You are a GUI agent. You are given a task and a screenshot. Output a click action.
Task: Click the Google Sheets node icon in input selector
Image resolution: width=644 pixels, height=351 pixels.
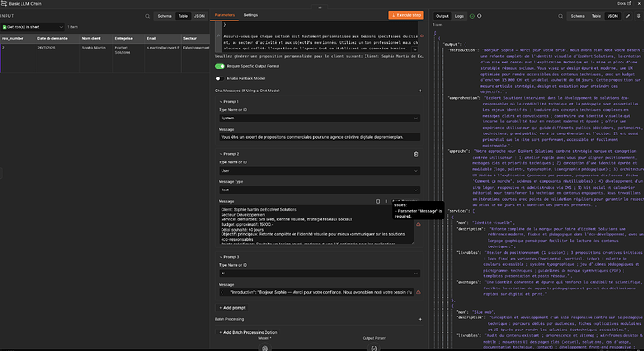tap(4, 27)
